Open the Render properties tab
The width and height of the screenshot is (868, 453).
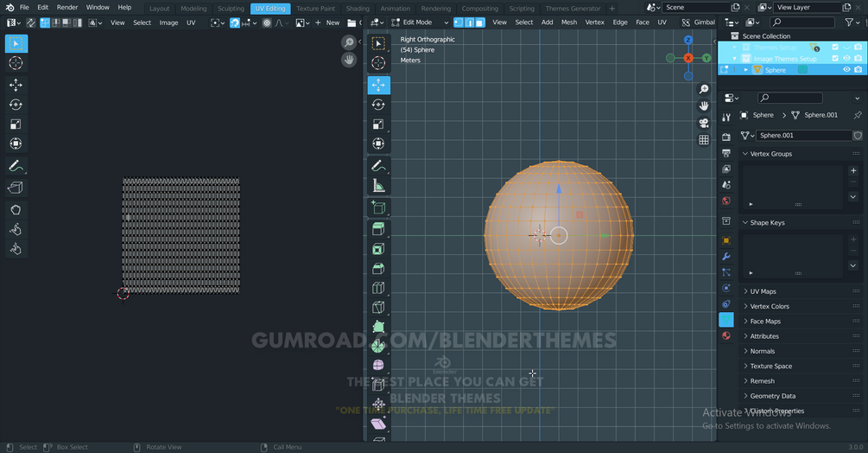click(x=726, y=137)
